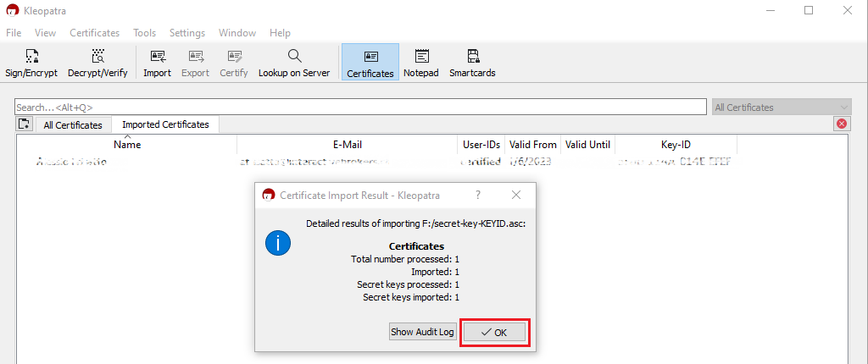Select the imported certificate row
The width and height of the screenshot is (868, 364).
377,162
